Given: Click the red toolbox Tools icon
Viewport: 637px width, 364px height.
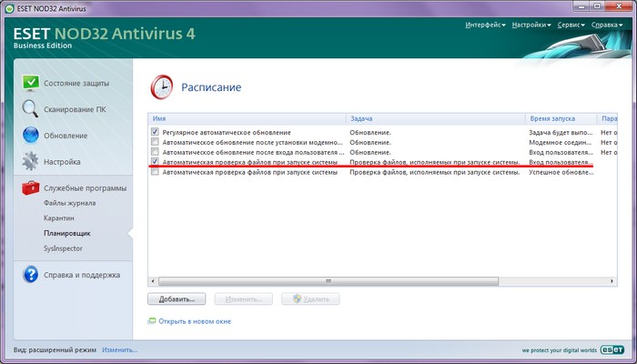Looking at the screenshot, I should point(30,187).
